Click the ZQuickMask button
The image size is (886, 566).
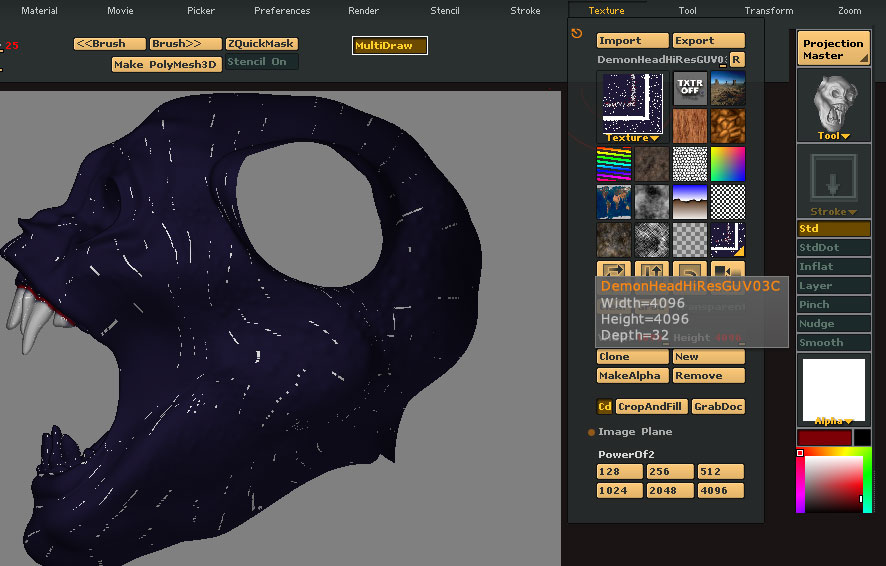[262, 43]
